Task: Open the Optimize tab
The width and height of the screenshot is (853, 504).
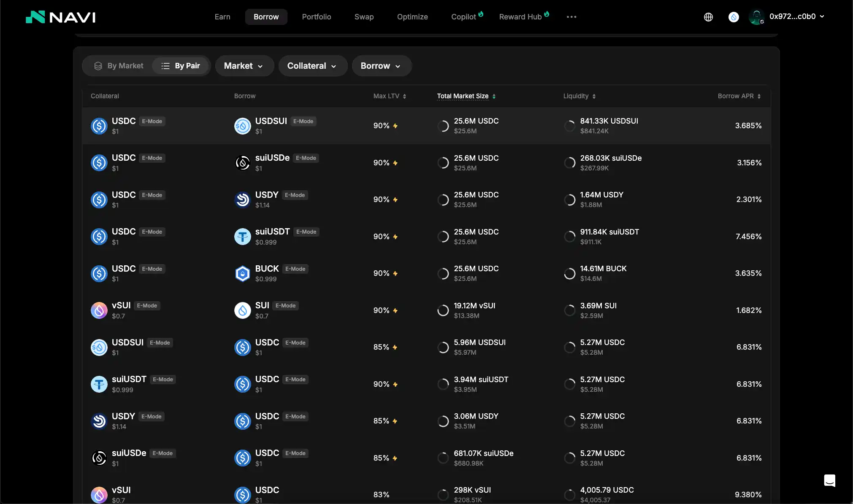Action: [412, 17]
